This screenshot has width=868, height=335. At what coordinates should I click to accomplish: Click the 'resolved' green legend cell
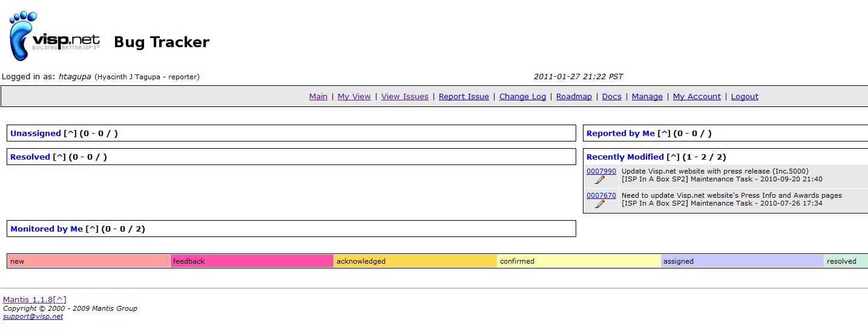[846, 261]
